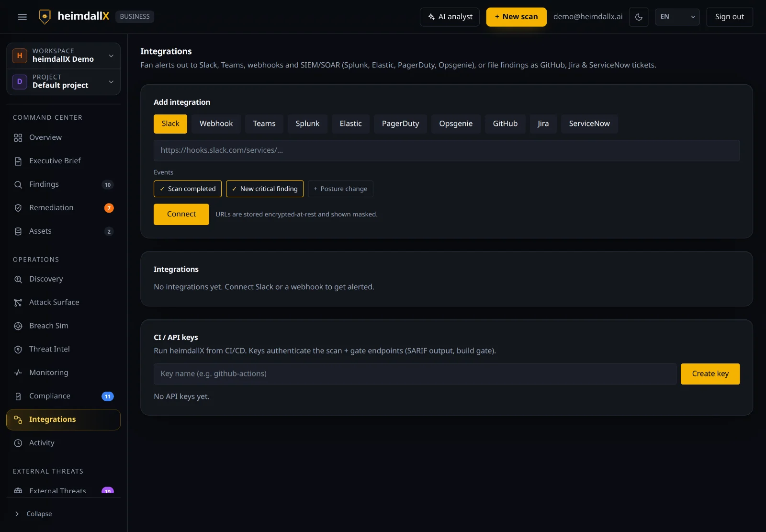Click the heimdallX shield logo
Image resolution: width=766 pixels, height=532 pixels.
[45, 17]
